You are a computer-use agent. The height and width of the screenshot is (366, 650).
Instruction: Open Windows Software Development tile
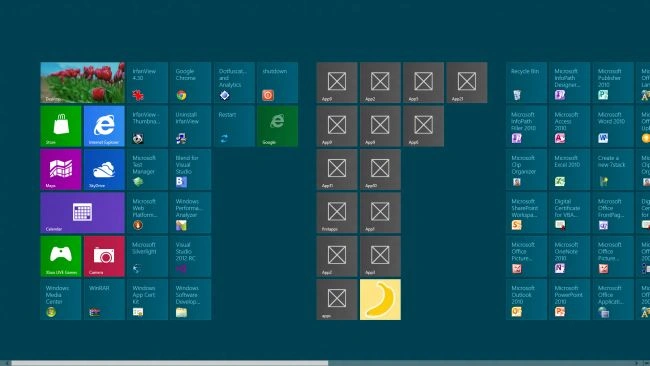pyautogui.click(x=191, y=300)
